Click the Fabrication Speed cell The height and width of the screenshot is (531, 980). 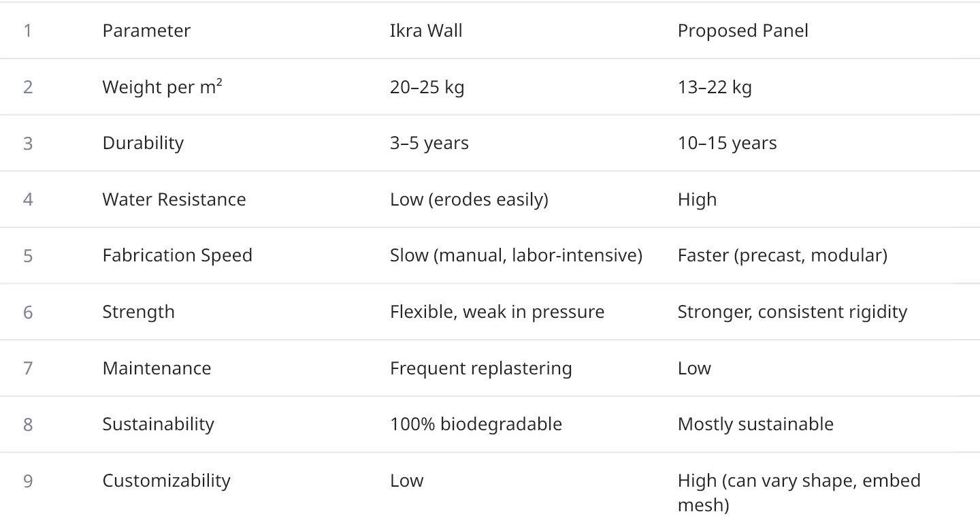click(177, 255)
